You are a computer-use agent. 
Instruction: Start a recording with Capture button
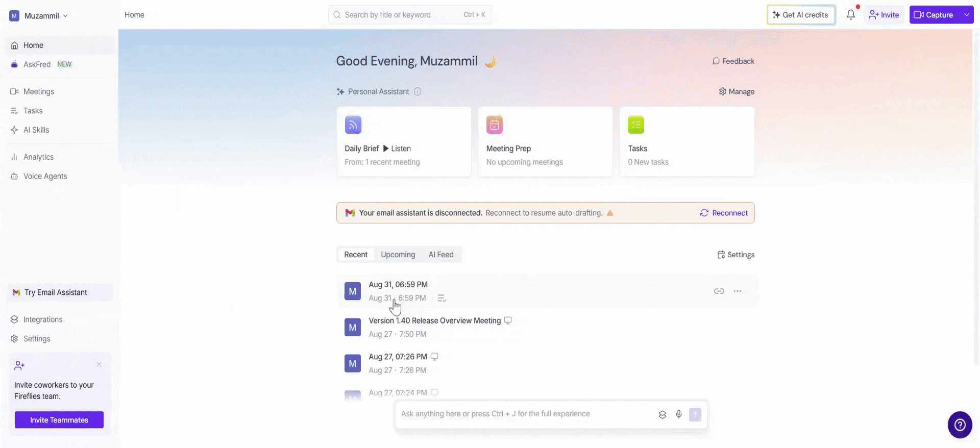point(934,15)
